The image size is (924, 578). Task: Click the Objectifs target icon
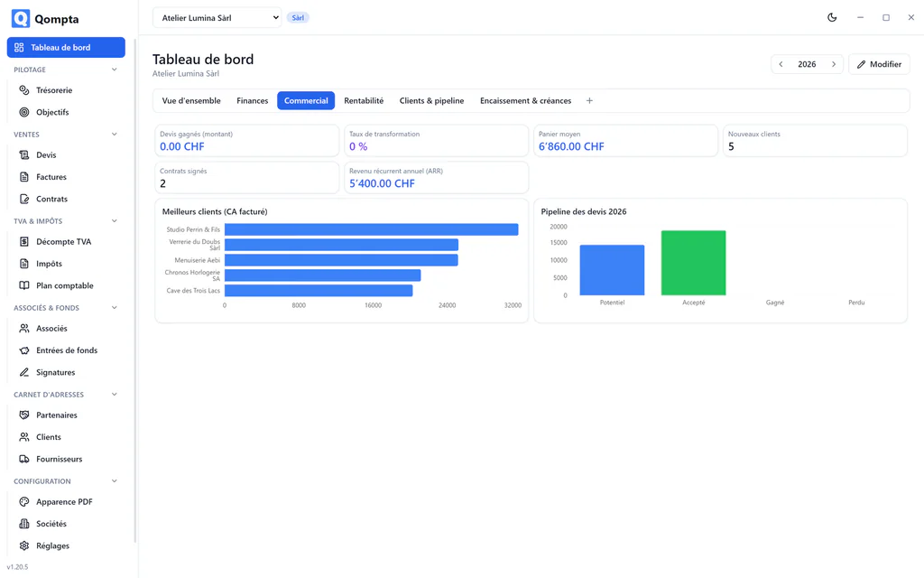click(24, 112)
